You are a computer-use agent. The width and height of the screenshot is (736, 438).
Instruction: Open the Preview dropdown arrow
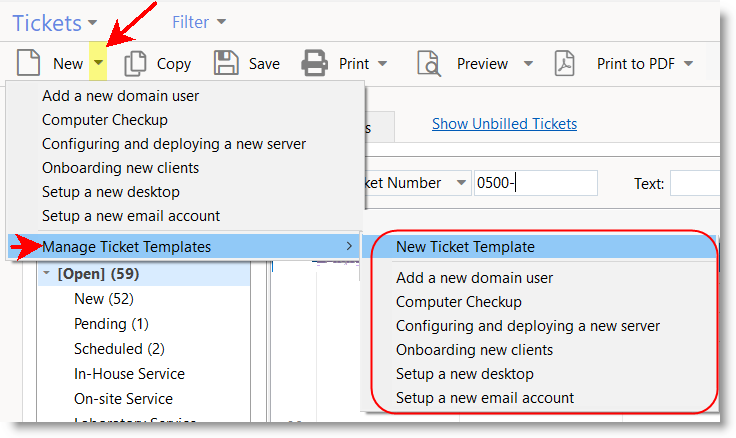point(528,64)
